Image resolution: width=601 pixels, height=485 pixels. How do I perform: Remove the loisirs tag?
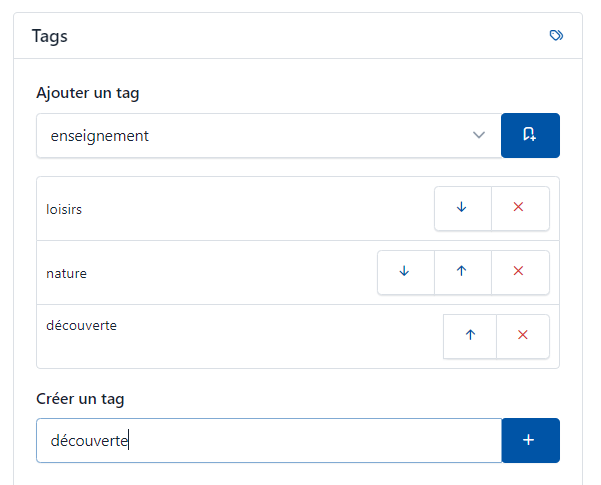click(519, 208)
